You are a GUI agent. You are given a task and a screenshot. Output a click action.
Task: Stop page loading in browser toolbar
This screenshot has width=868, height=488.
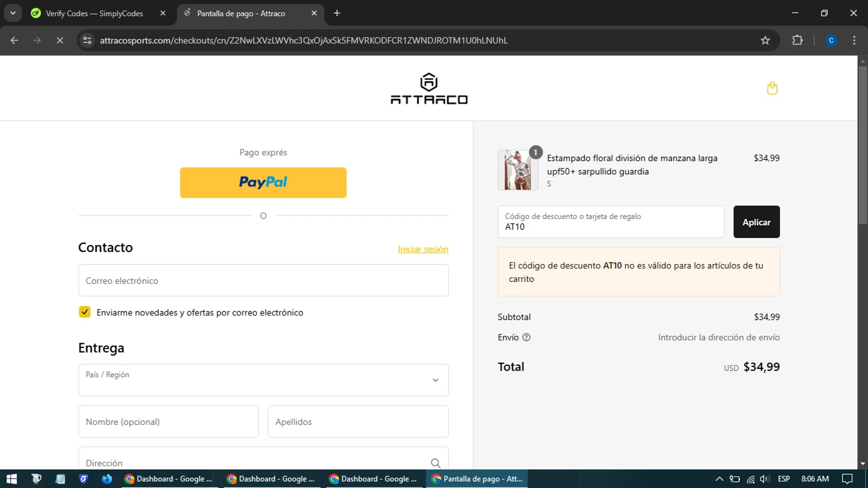pyautogui.click(x=60, y=41)
